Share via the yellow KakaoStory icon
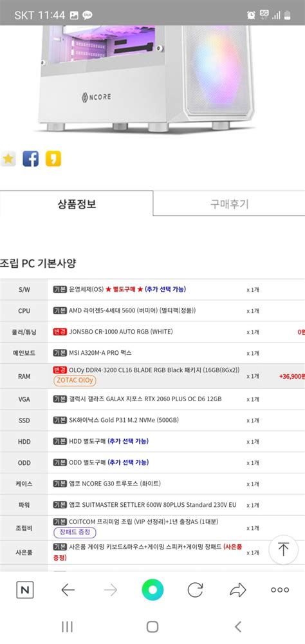The image size is (305, 644). pos(53,158)
